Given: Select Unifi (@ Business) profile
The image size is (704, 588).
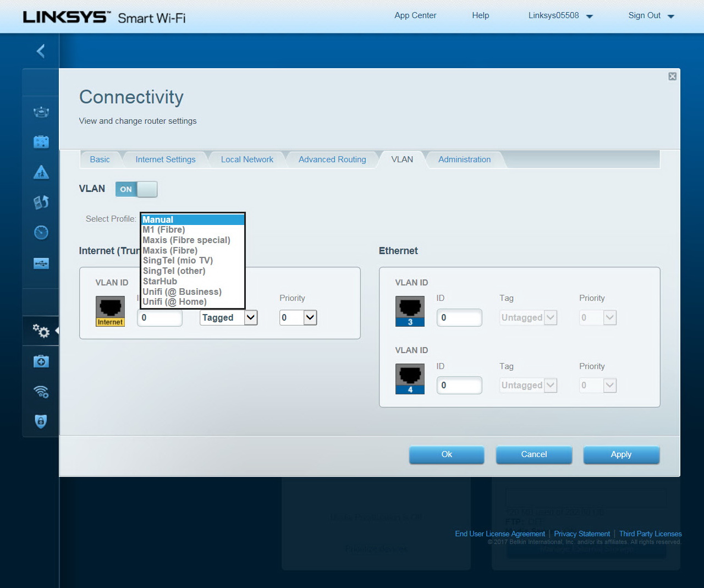Looking at the screenshot, I should point(193,292).
